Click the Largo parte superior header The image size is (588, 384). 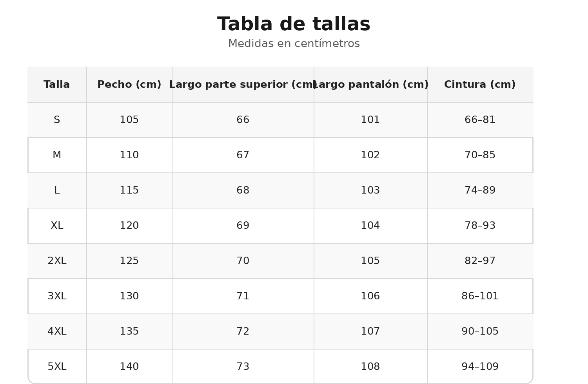243,85
